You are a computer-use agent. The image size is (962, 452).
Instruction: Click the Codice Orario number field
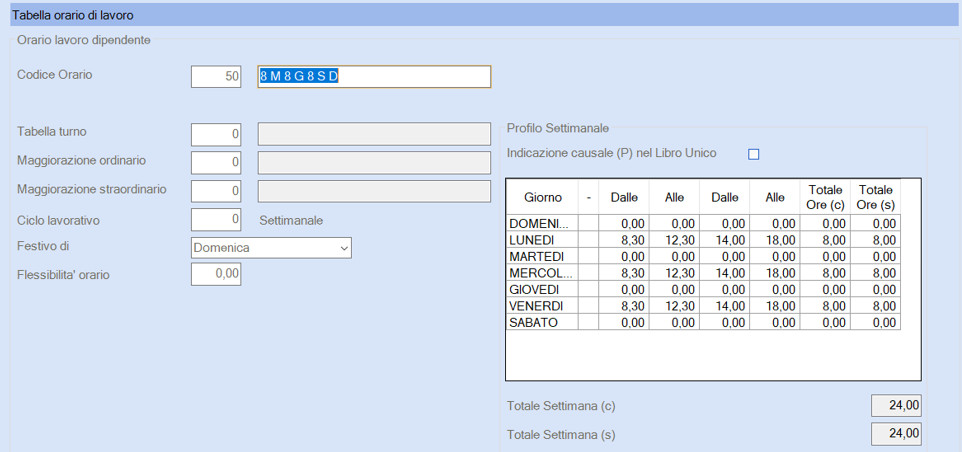(216, 77)
